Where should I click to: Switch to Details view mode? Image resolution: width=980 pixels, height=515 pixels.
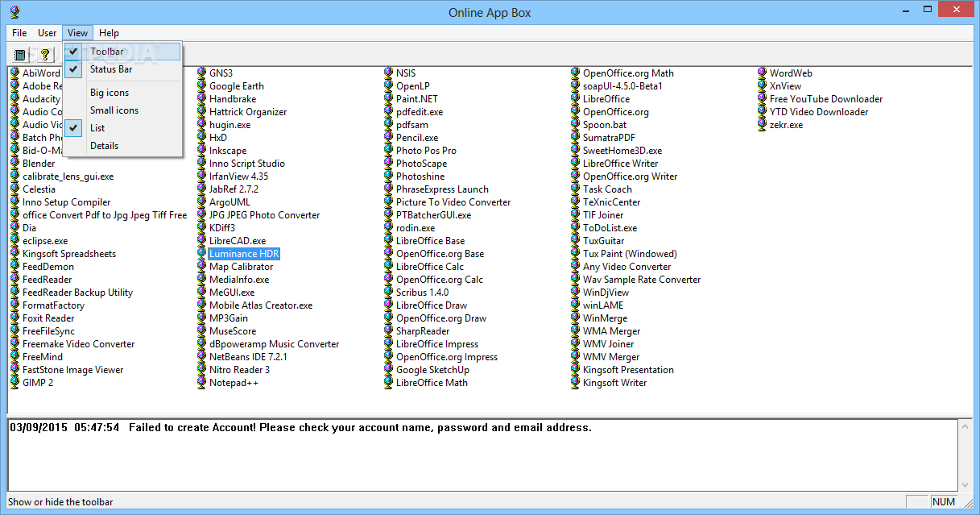pos(123,146)
